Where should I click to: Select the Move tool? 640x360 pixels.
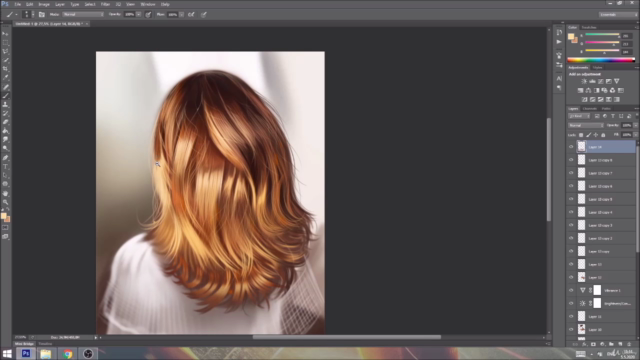(x=5, y=33)
